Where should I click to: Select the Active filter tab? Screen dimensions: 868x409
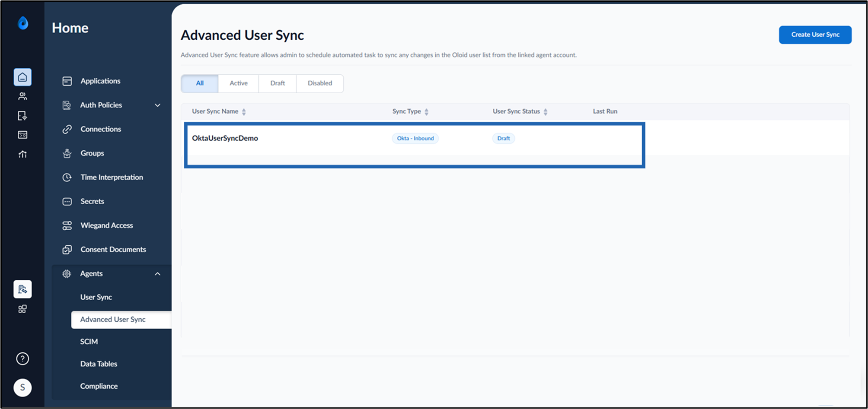coord(239,83)
